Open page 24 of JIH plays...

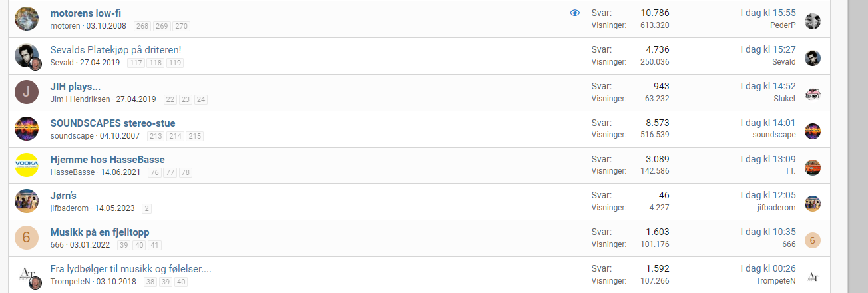pos(201,99)
